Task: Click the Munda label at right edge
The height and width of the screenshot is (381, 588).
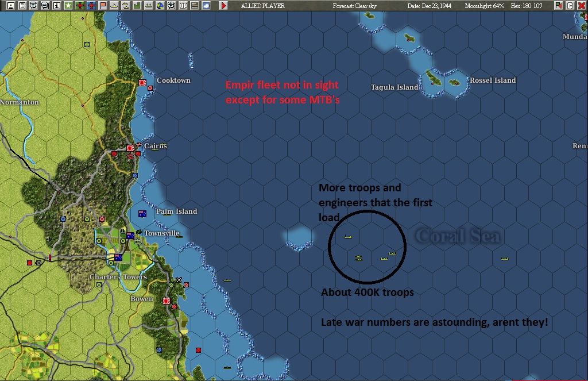Action: [574, 36]
